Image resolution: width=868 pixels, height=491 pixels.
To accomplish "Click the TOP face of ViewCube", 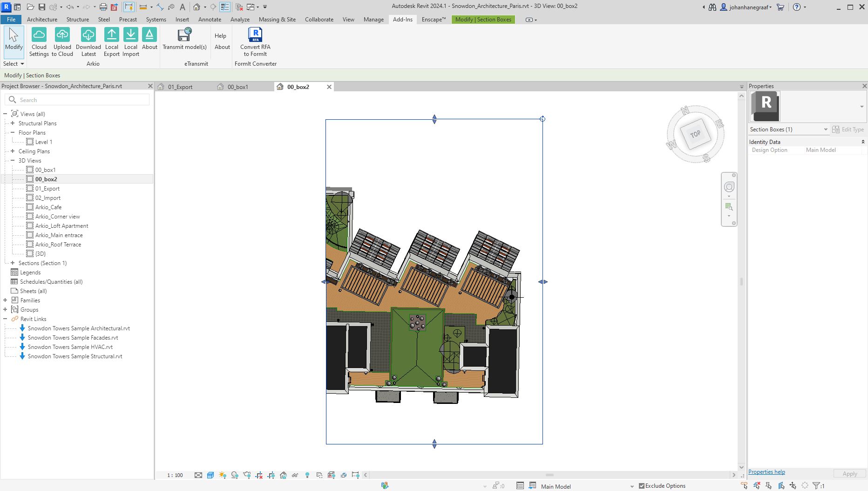I will (x=695, y=134).
